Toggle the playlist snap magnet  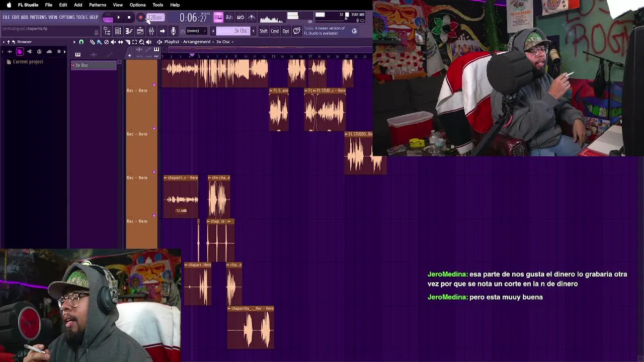(x=82, y=42)
